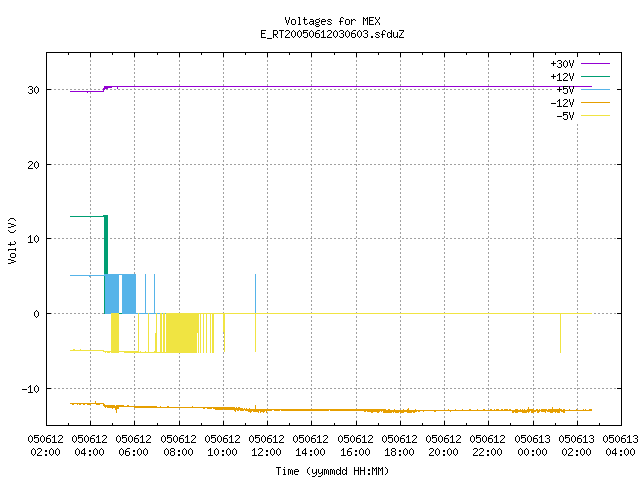Select the X-axis label 050612 20:00
Viewport: 640px width, 480px height.
(444, 446)
